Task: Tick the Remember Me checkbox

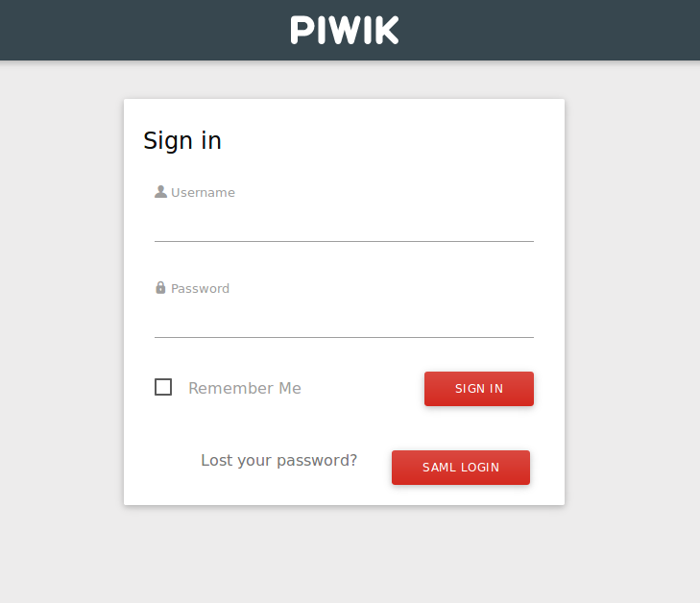Action: pyautogui.click(x=163, y=387)
